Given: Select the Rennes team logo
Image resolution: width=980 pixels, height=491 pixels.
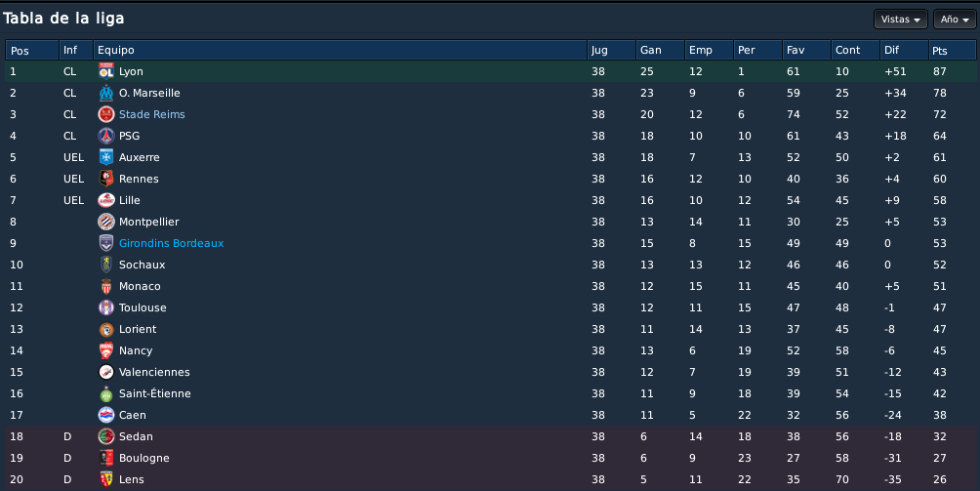Looking at the screenshot, I should pyautogui.click(x=106, y=179).
